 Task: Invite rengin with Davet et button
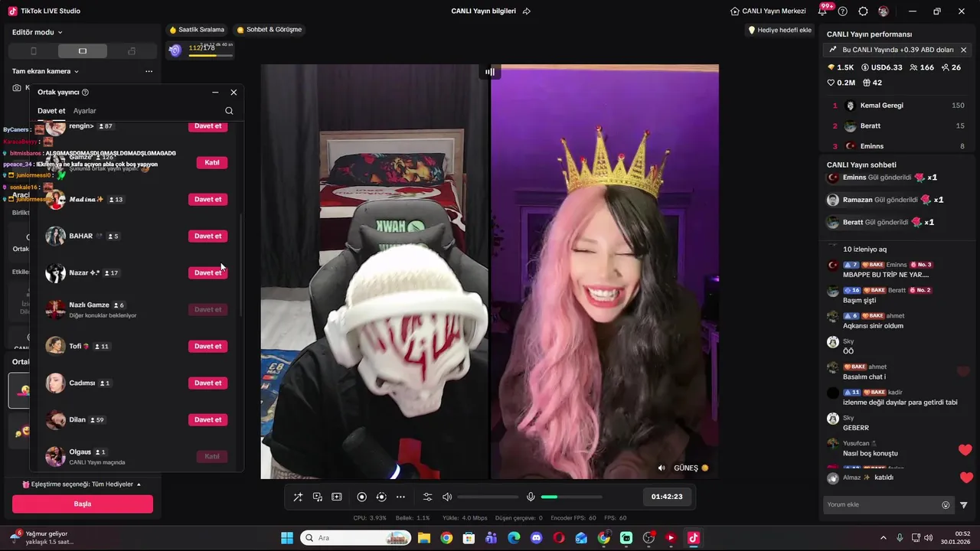pos(207,126)
